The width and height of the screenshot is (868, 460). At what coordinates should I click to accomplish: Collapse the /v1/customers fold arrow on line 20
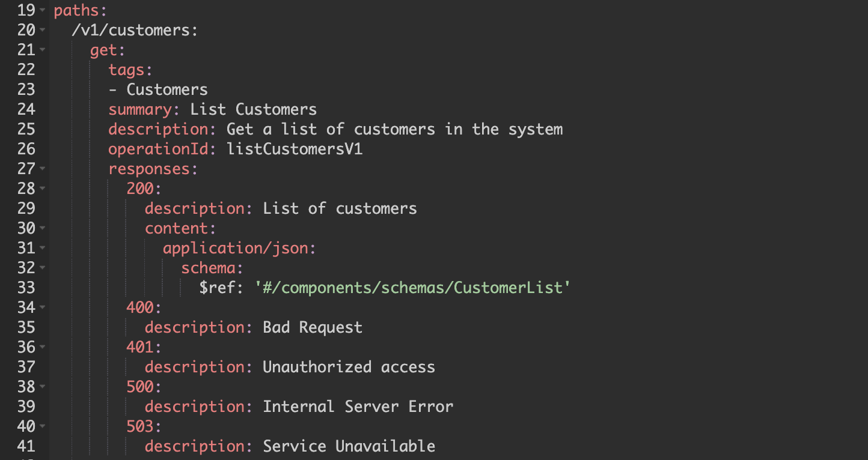(42, 31)
